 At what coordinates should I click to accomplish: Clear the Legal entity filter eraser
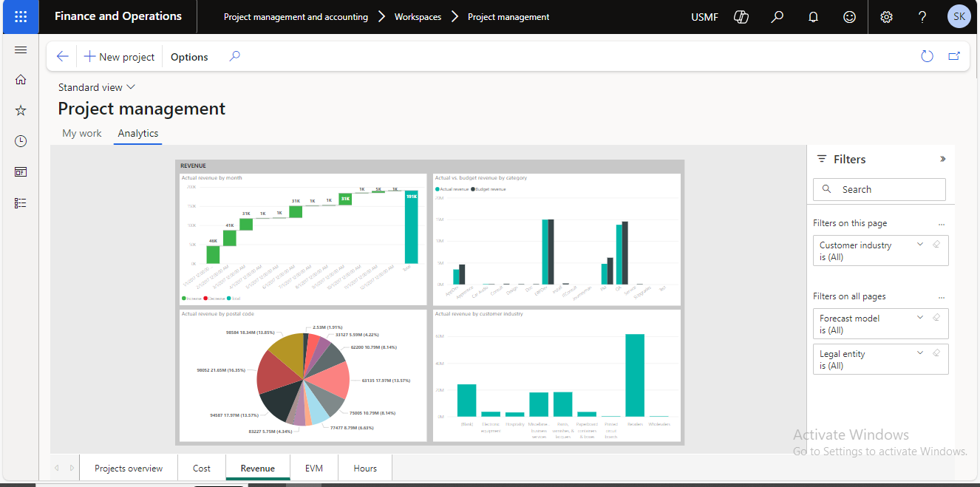pos(936,353)
